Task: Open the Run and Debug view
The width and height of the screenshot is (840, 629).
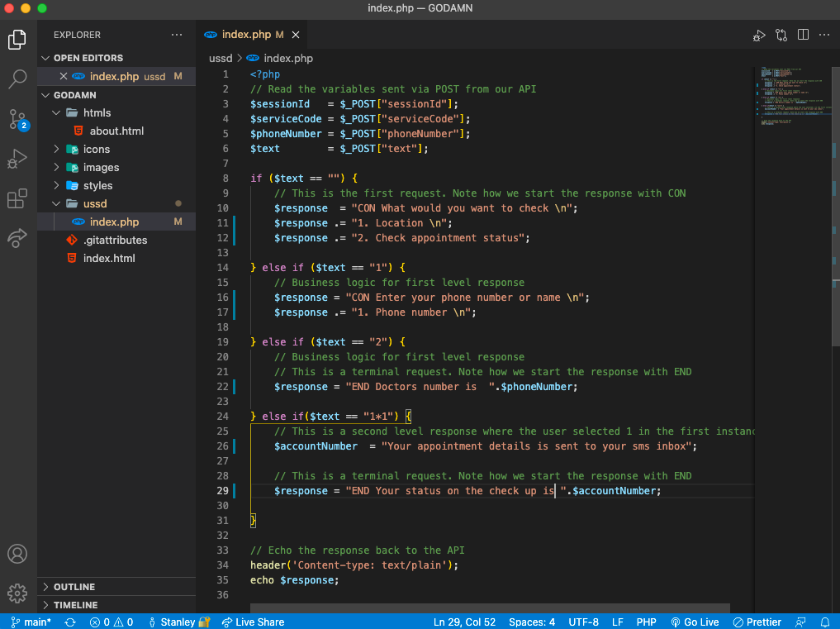Action: 17,159
